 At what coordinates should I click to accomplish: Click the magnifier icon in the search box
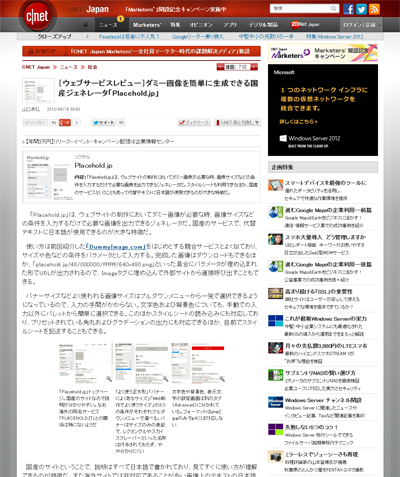click(x=334, y=9)
